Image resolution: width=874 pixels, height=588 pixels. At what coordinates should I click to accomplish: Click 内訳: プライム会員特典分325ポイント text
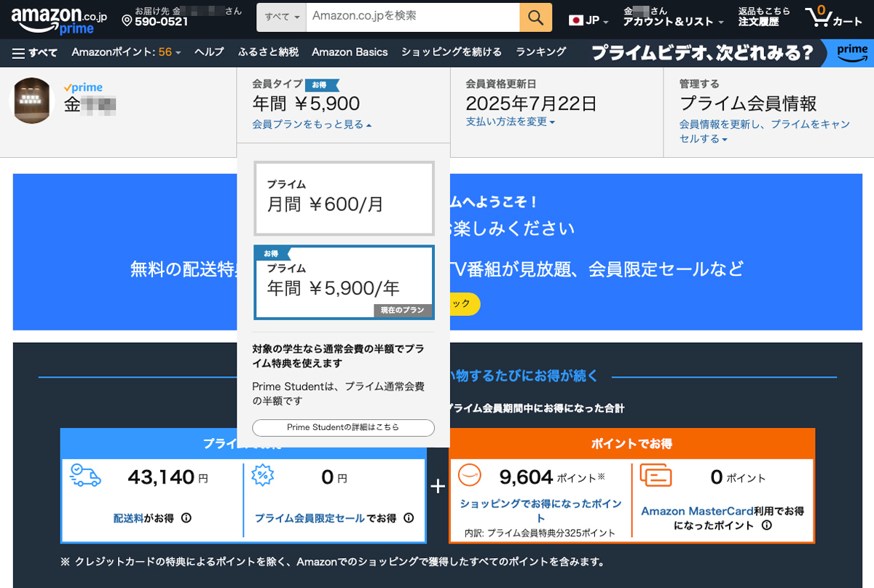point(540,533)
